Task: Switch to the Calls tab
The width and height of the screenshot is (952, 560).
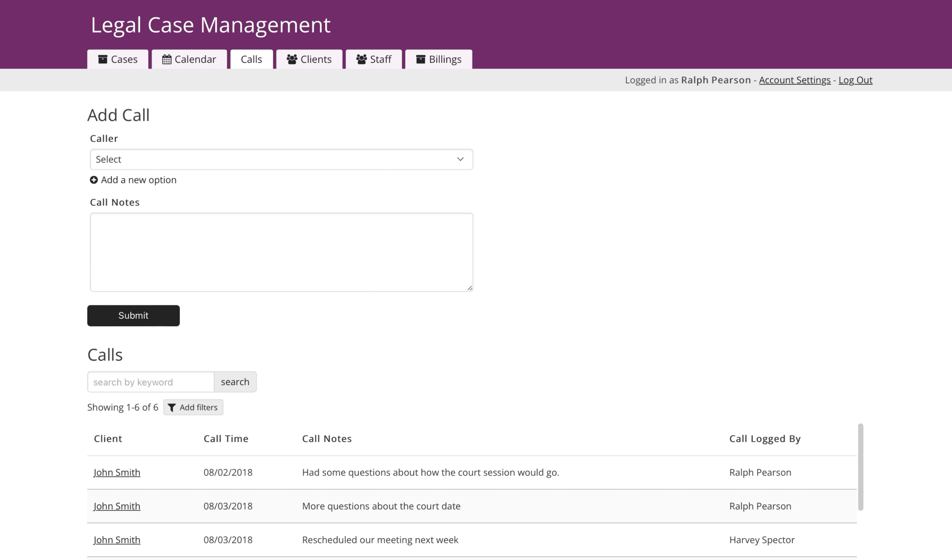Action: (251, 59)
